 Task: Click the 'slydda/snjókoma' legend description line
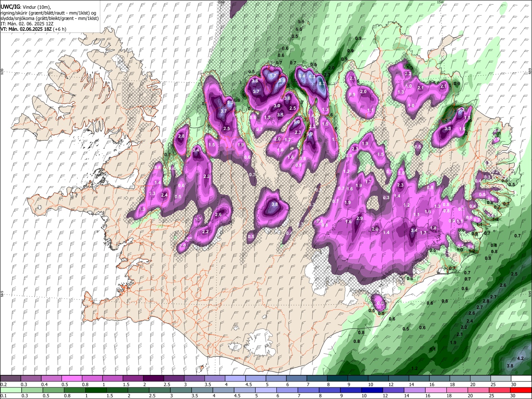point(49,18)
